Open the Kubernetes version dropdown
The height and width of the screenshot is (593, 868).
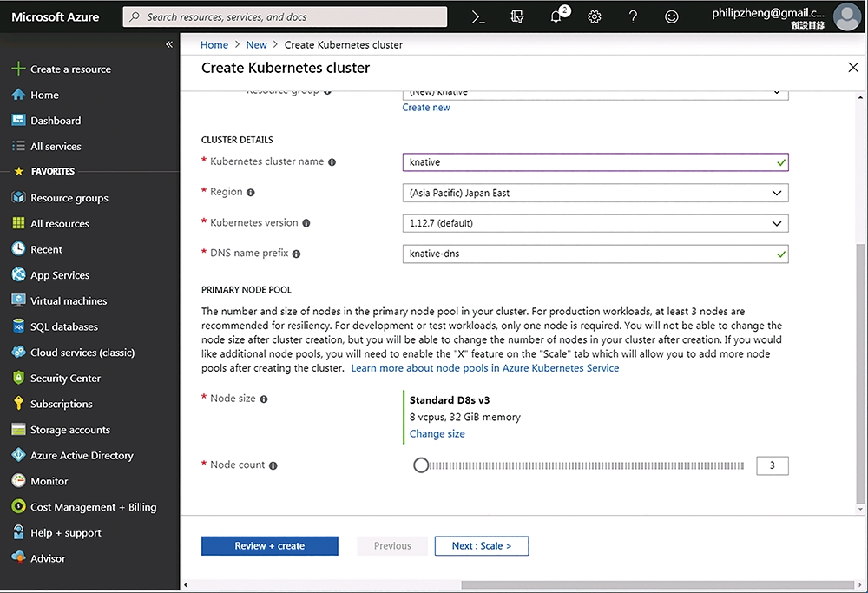pyautogui.click(x=595, y=223)
